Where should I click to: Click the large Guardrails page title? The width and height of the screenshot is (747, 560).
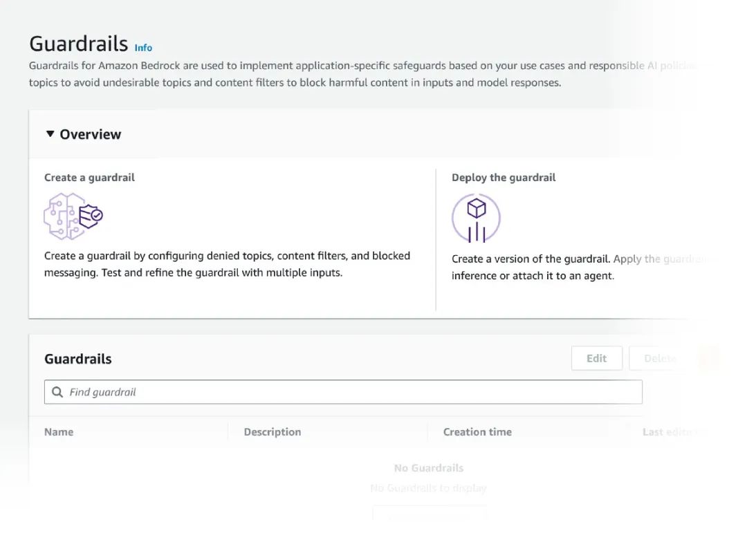78,44
